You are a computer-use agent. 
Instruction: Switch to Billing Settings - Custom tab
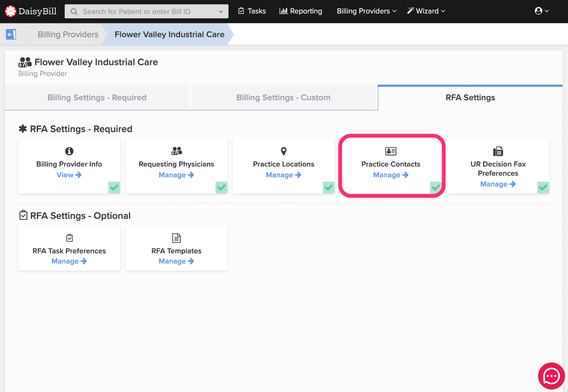pyautogui.click(x=283, y=98)
